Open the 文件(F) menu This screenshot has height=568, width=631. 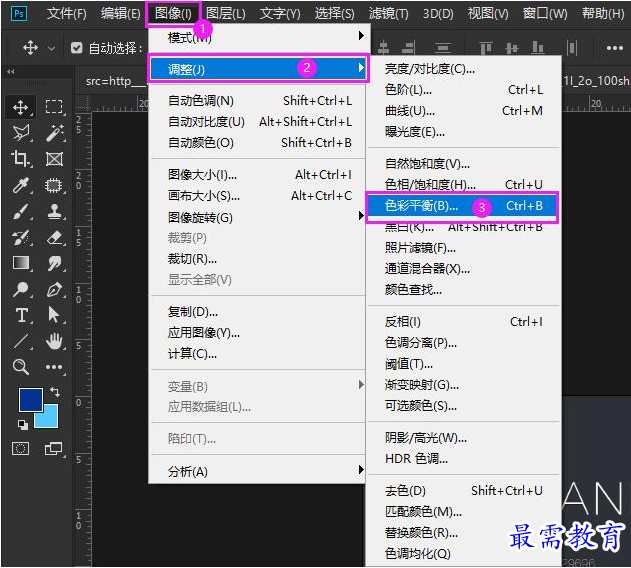tap(66, 14)
